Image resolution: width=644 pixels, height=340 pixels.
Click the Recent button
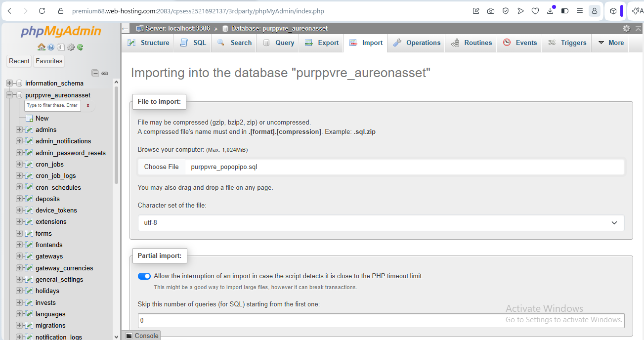(x=19, y=61)
